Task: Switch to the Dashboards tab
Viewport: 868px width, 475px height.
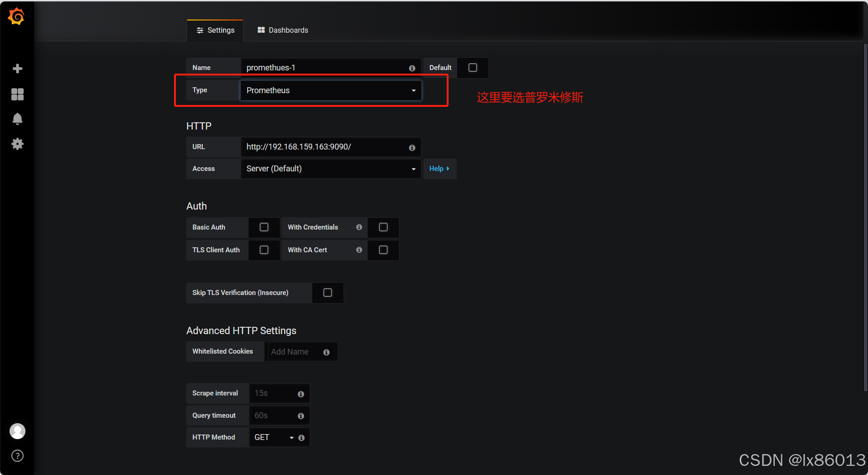Action: click(283, 30)
